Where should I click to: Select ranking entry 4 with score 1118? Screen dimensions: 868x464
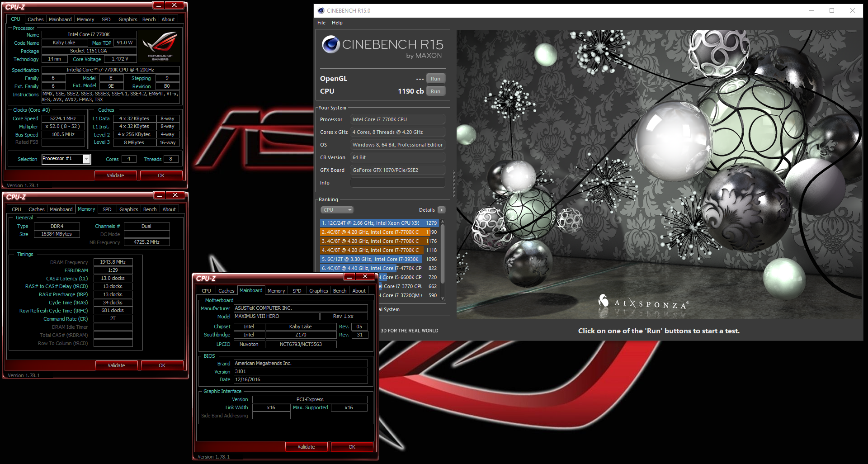379,250
